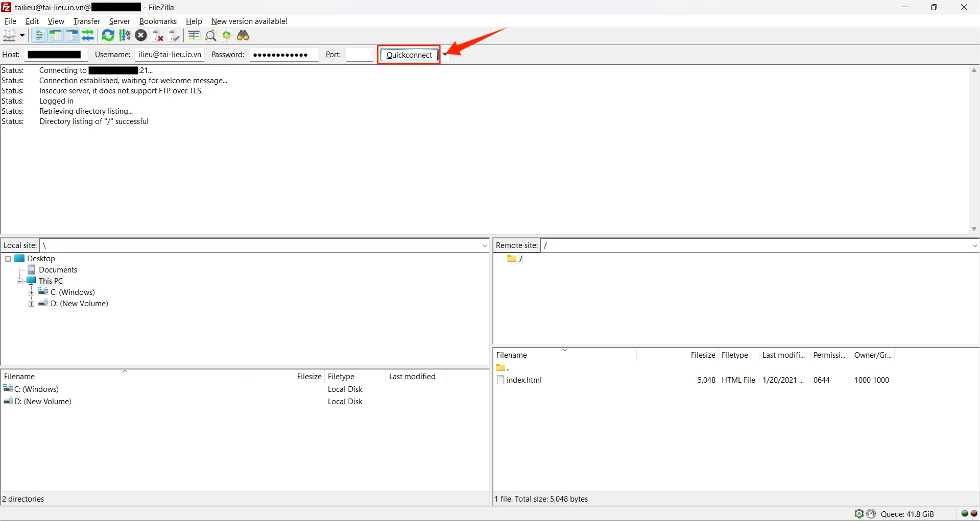980x521 pixels.
Task: Cancel the current operation
Action: (x=141, y=35)
